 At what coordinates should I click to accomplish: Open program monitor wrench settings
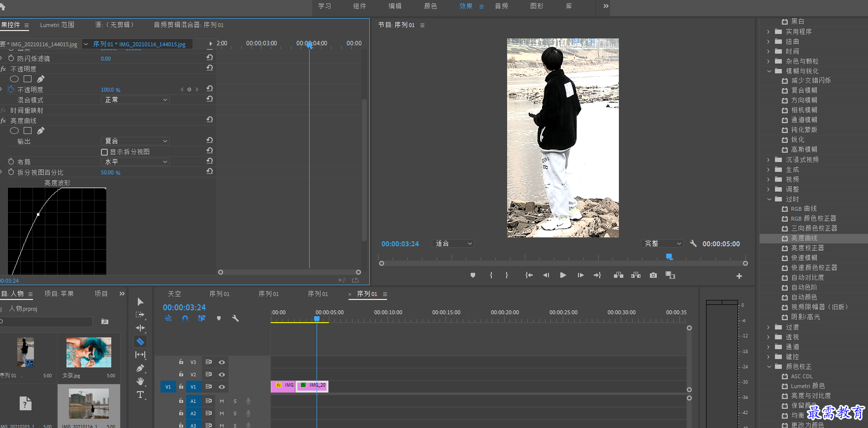pos(693,243)
